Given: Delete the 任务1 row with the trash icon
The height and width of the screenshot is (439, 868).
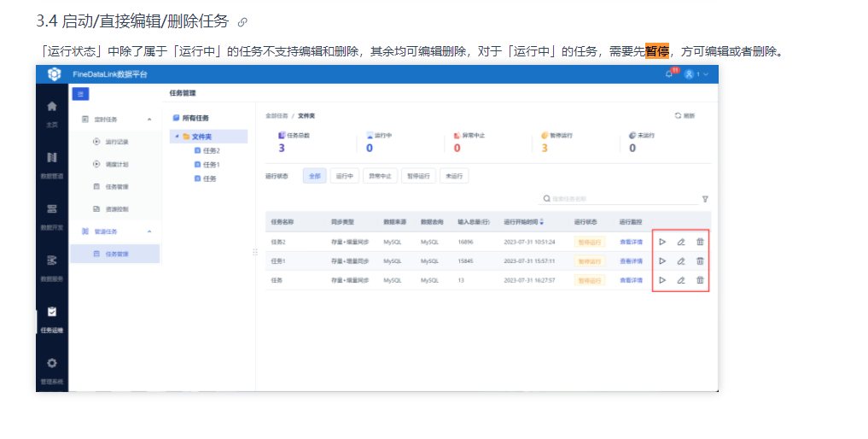Looking at the screenshot, I should (700, 261).
